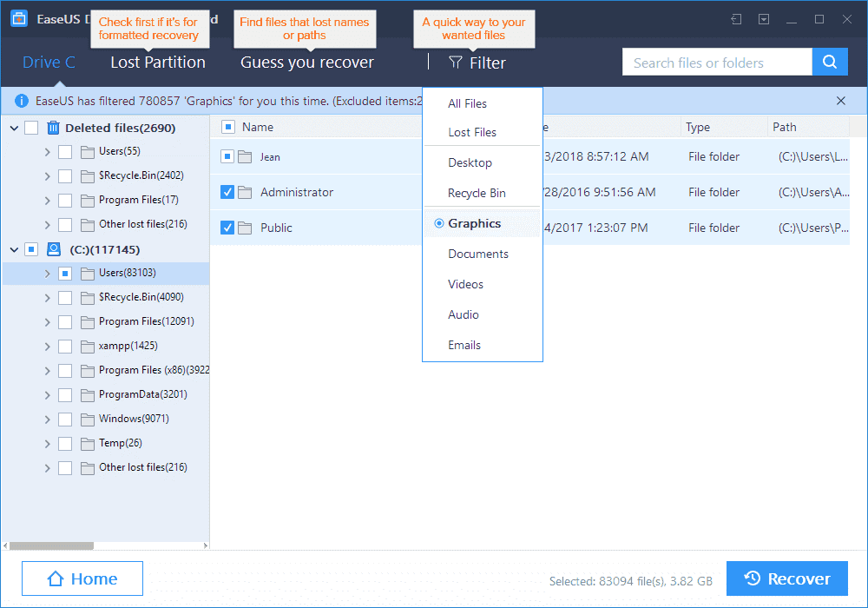Click the Jean folder icon
Image resolution: width=868 pixels, height=608 pixels.
pyautogui.click(x=245, y=157)
